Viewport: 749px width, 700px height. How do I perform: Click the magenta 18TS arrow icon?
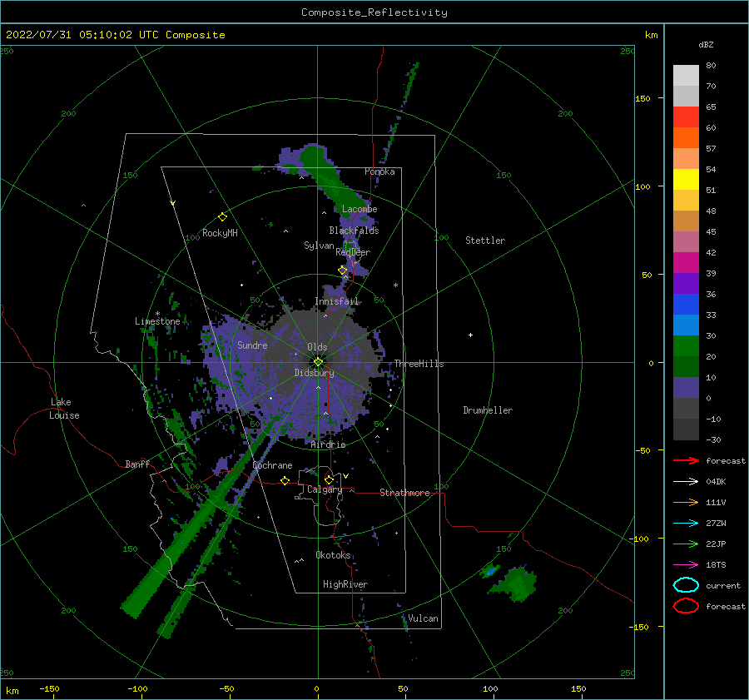(x=686, y=565)
